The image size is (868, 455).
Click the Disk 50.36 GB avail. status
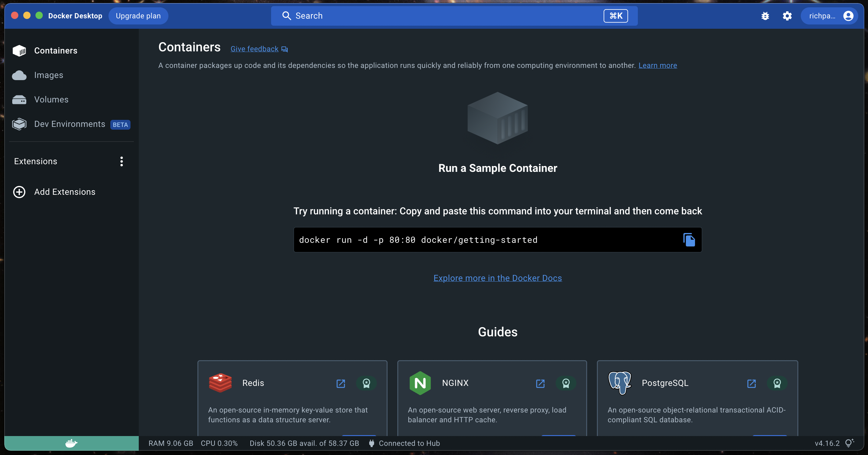304,443
